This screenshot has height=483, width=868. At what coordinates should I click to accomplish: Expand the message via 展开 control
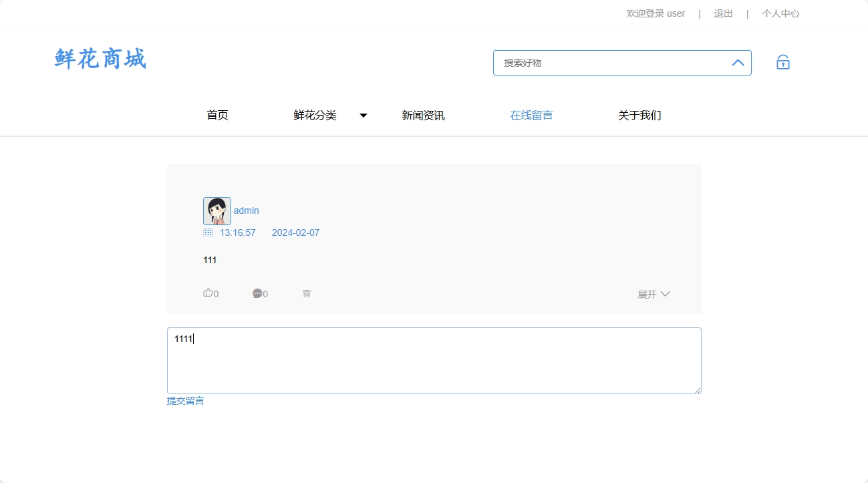point(653,293)
